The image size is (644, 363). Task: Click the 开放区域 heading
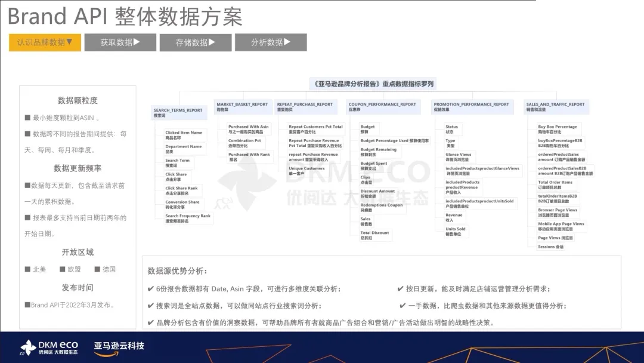coord(78,252)
